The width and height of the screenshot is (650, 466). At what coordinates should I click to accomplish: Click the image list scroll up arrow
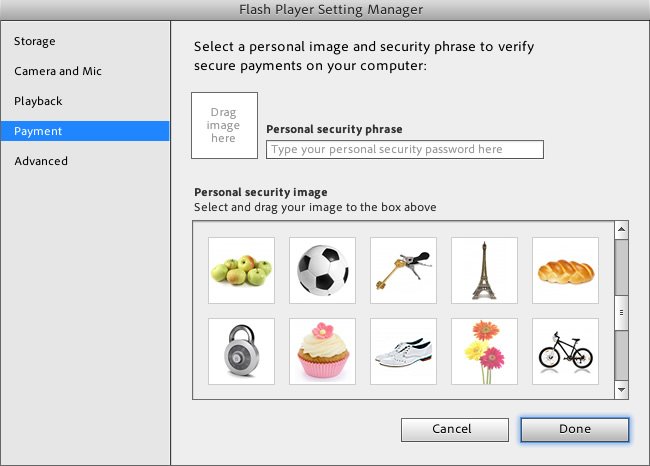click(x=621, y=229)
